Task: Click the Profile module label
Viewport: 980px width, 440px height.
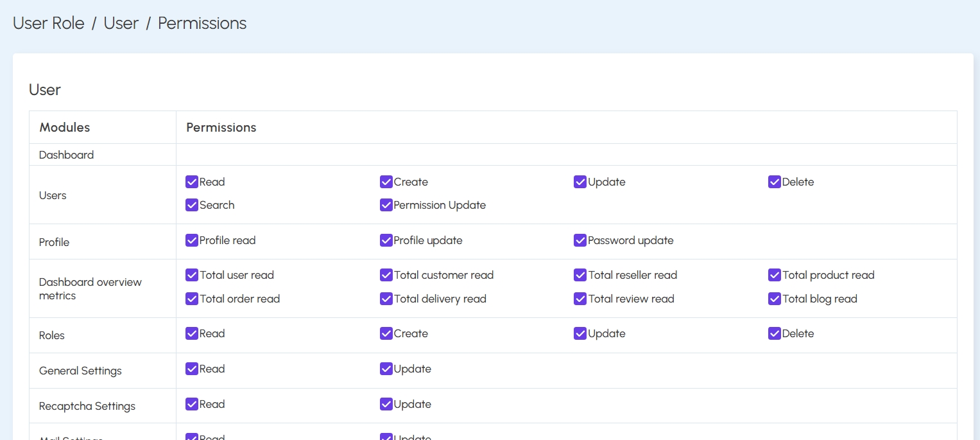Action: [x=54, y=242]
